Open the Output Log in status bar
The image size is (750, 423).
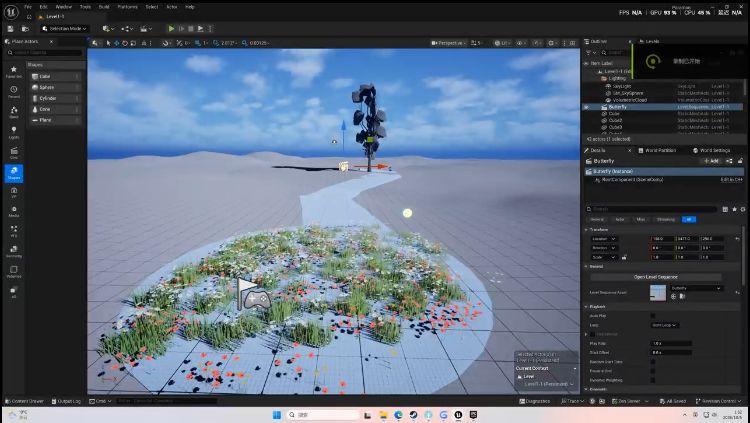tap(66, 401)
